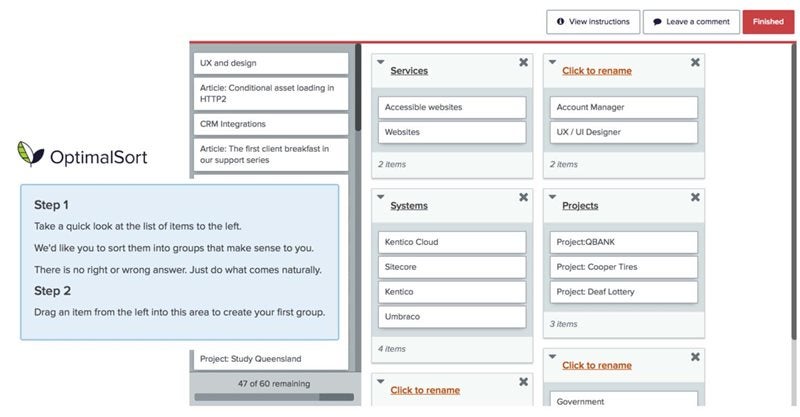
Task: Delete the unnamed group containing Government
Action: 695,357
